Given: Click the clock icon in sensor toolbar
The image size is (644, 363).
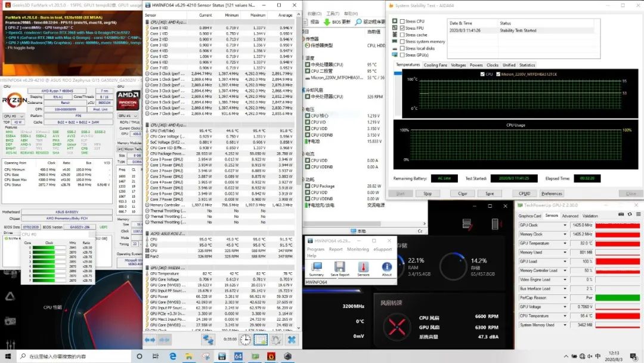Looking at the screenshot, I should tap(245, 340).
